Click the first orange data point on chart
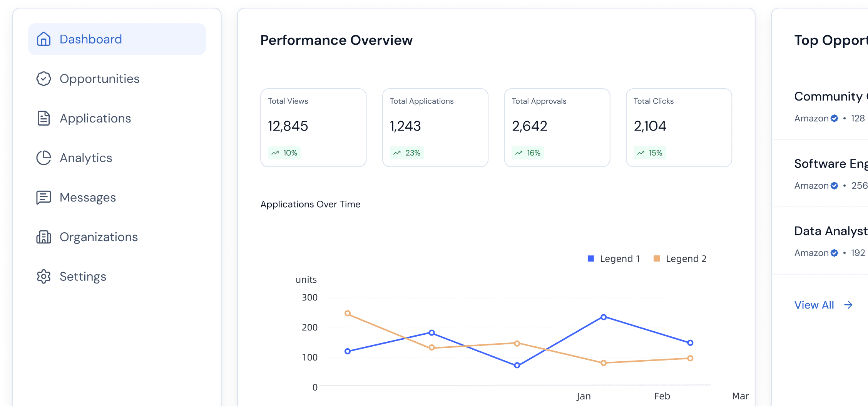This screenshot has height=406, width=868. coord(348,313)
